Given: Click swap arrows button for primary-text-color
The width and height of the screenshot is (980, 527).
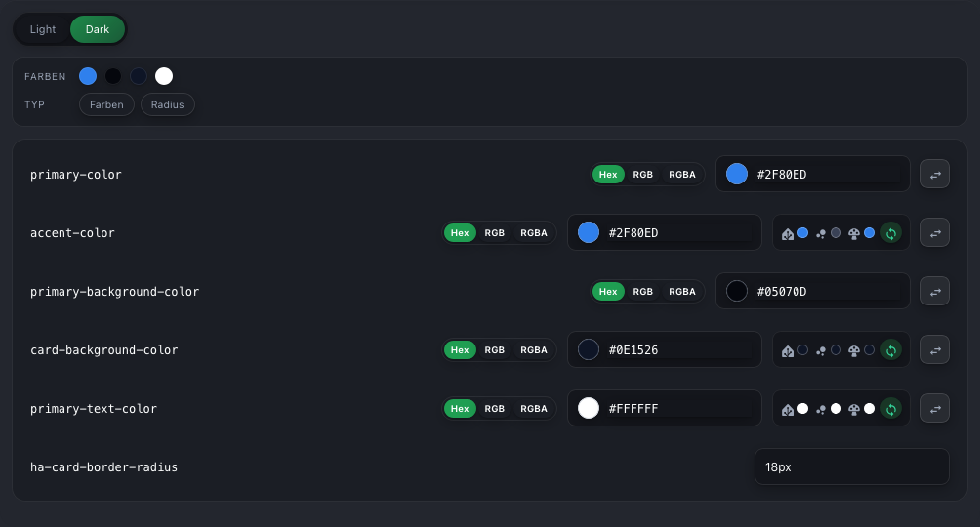Looking at the screenshot, I should (935, 408).
